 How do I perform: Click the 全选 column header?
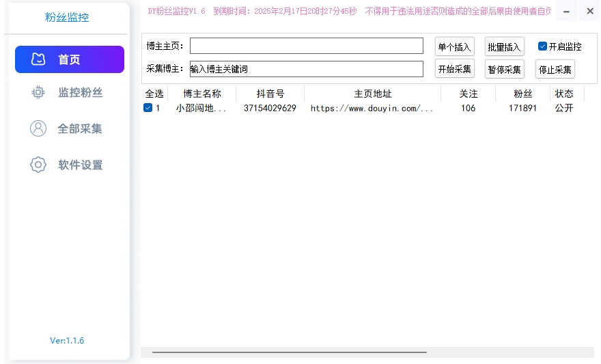coord(154,94)
